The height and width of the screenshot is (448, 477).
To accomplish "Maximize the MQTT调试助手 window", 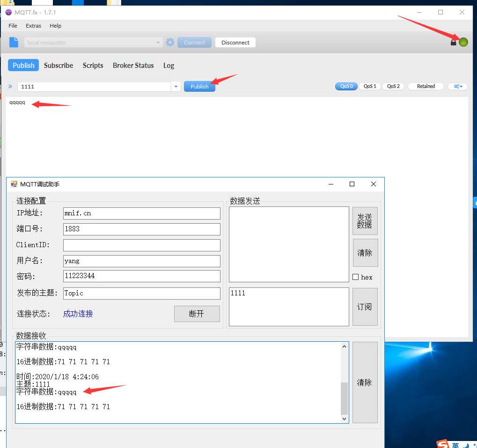I will pyautogui.click(x=352, y=184).
